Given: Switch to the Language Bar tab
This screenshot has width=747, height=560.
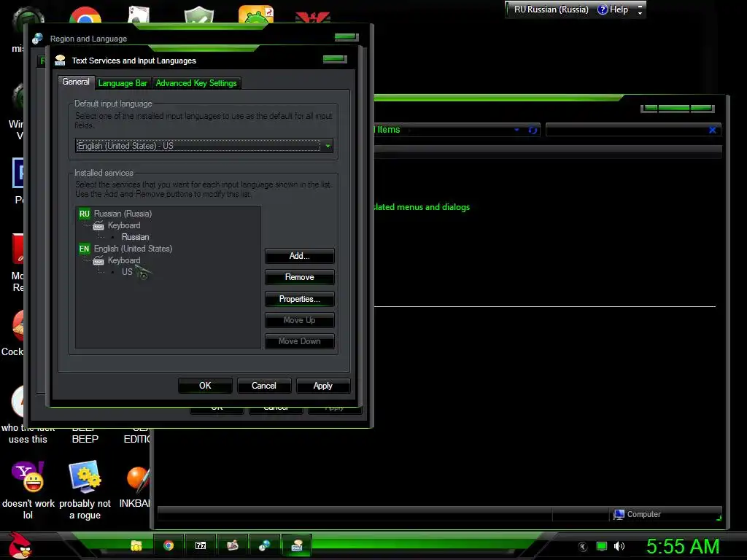Looking at the screenshot, I should (123, 83).
